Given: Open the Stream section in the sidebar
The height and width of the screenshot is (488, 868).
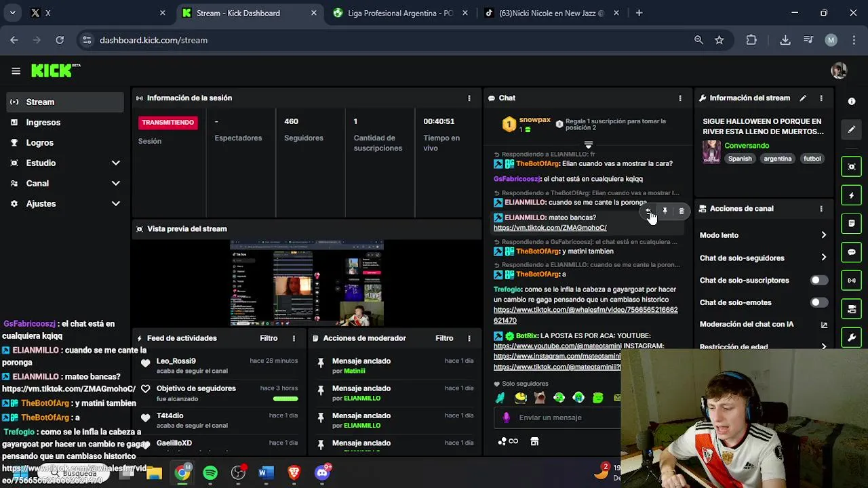Looking at the screenshot, I should 65,102.
